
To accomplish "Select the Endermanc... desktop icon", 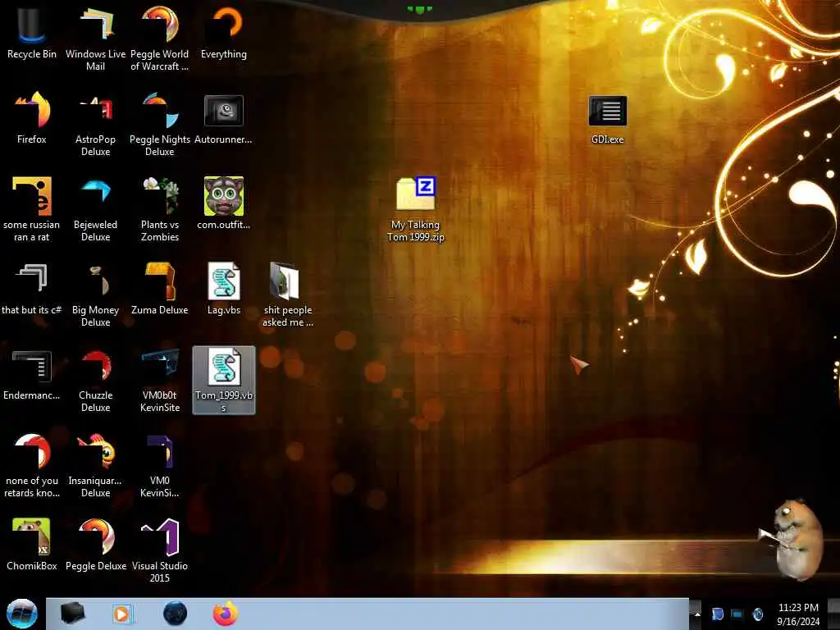I will (32, 374).
